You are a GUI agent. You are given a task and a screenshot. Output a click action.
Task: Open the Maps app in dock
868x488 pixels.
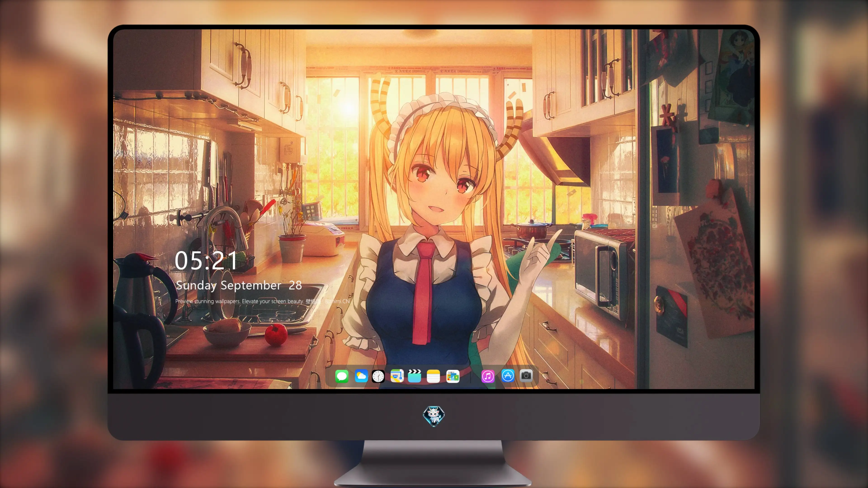click(x=397, y=376)
